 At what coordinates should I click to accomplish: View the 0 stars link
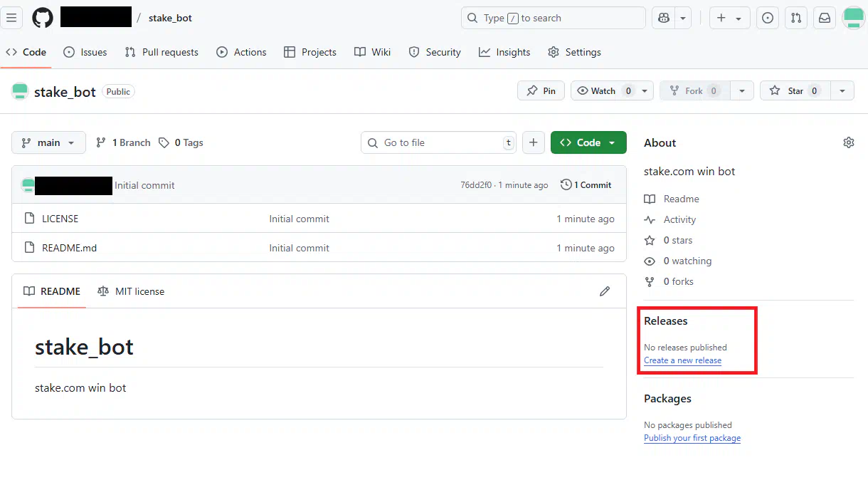668,240
